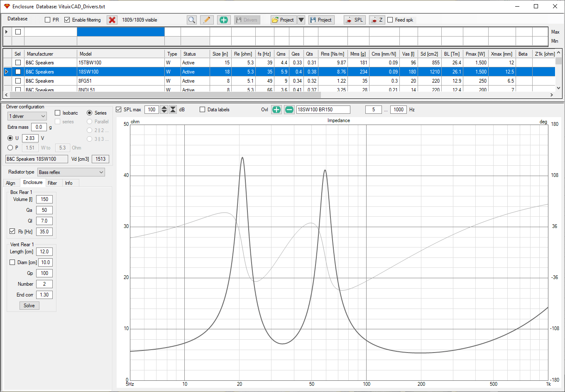Click the overlay name field 18SW100 BR150

[323, 110]
